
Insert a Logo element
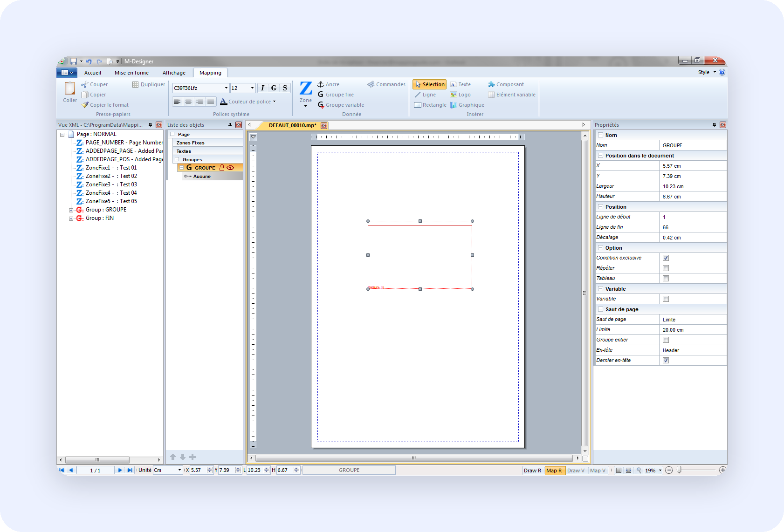pos(461,95)
